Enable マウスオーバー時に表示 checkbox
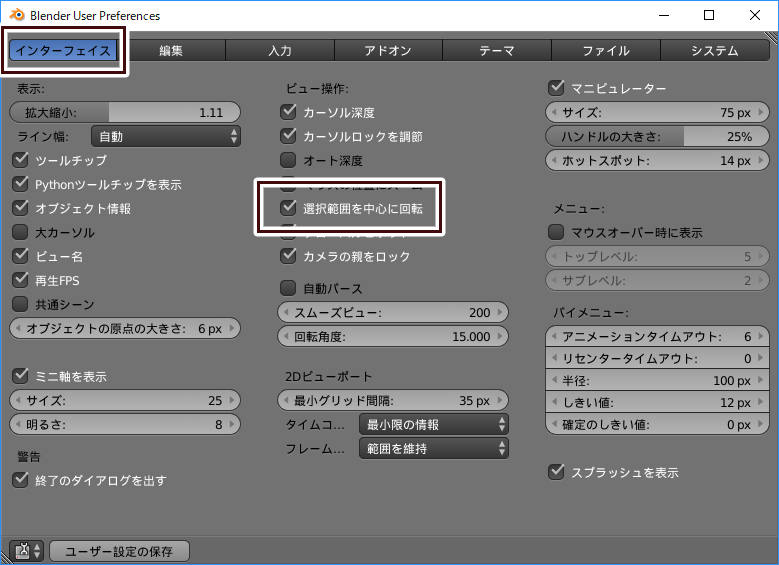Viewport: 779px width, 565px height. 556,232
